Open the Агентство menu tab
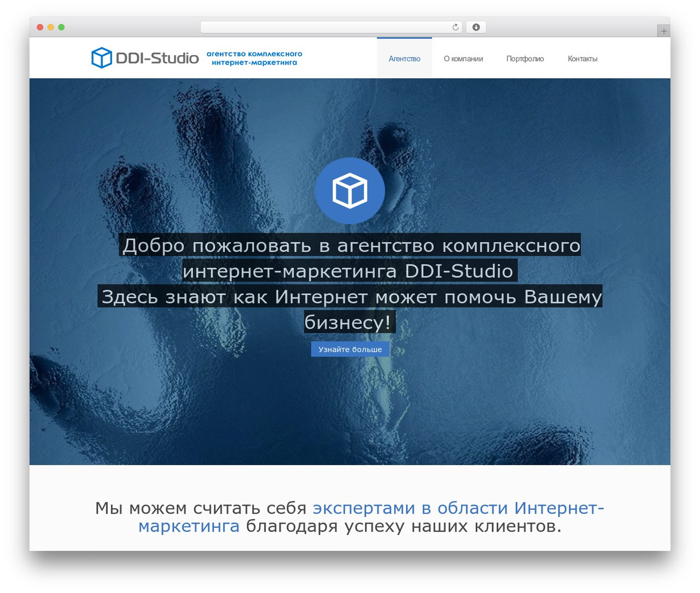This screenshot has height=593, width=700. (x=405, y=59)
